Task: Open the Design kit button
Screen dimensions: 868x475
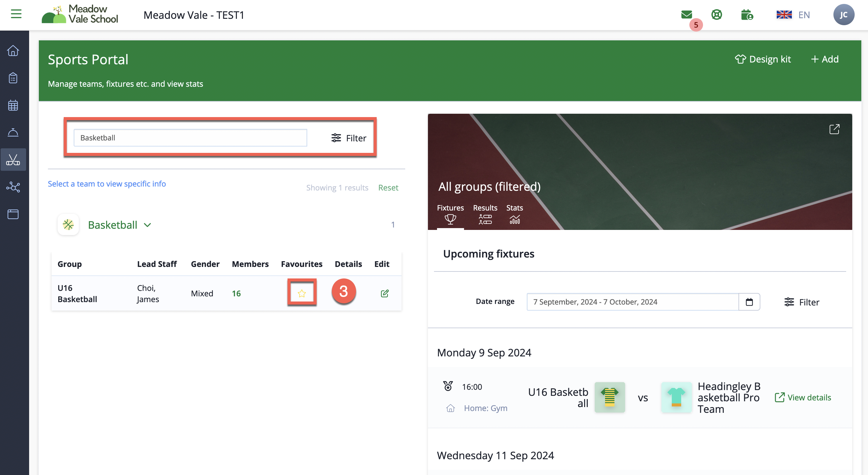Action: click(x=762, y=59)
